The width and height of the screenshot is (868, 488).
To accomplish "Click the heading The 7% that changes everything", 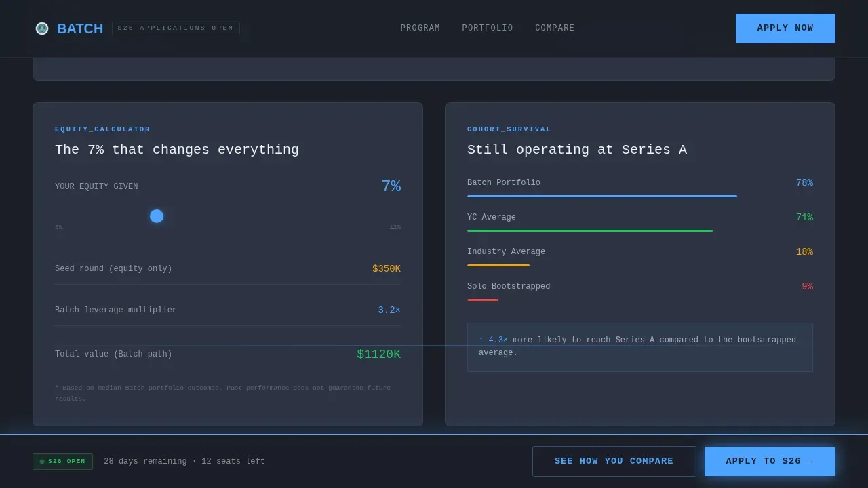I will tap(177, 150).
